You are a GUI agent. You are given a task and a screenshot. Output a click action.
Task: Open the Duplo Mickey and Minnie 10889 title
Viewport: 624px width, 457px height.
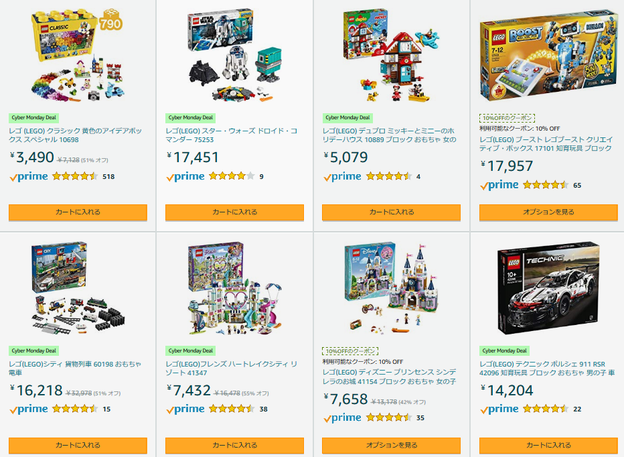coord(389,135)
